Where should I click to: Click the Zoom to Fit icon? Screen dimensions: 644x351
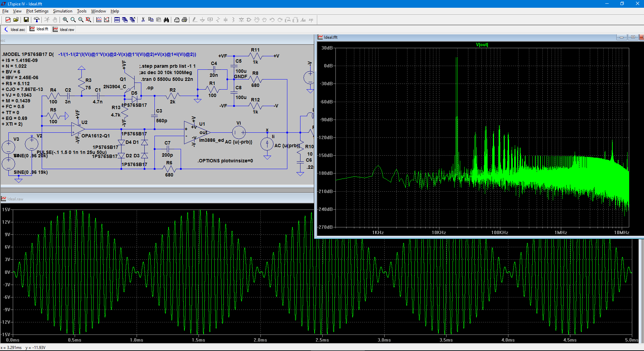click(x=88, y=20)
